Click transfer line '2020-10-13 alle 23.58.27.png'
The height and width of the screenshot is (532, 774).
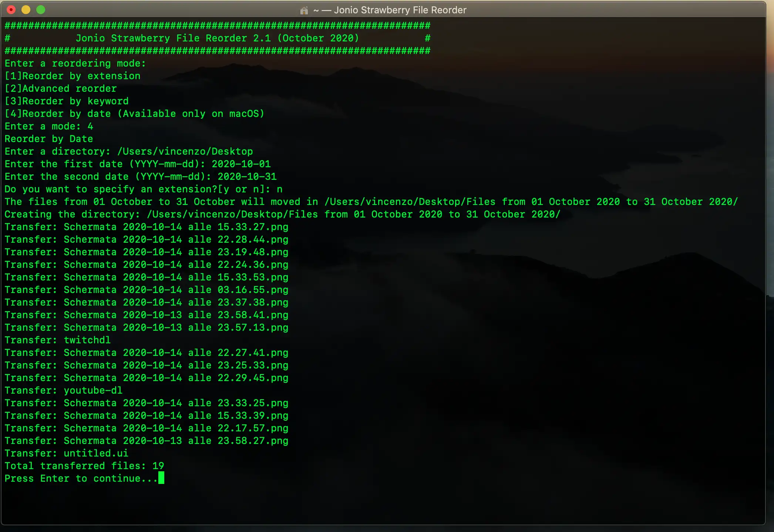point(147,441)
